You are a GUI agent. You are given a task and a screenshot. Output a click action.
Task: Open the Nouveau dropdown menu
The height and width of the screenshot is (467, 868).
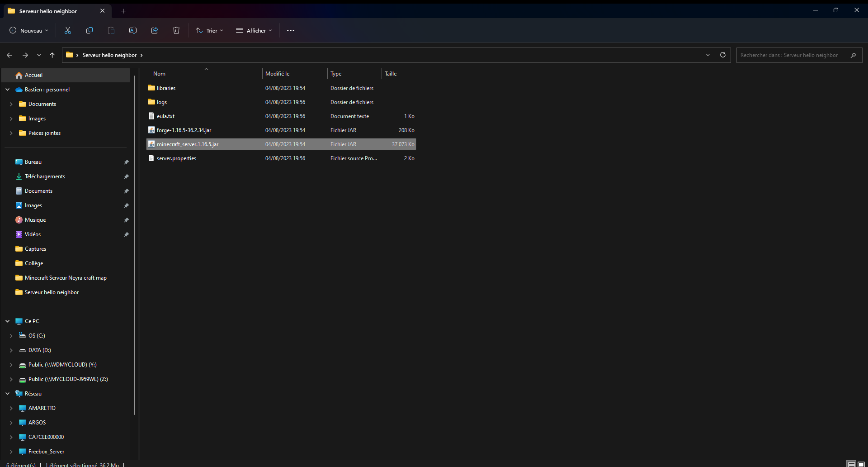pyautogui.click(x=28, y=30)
